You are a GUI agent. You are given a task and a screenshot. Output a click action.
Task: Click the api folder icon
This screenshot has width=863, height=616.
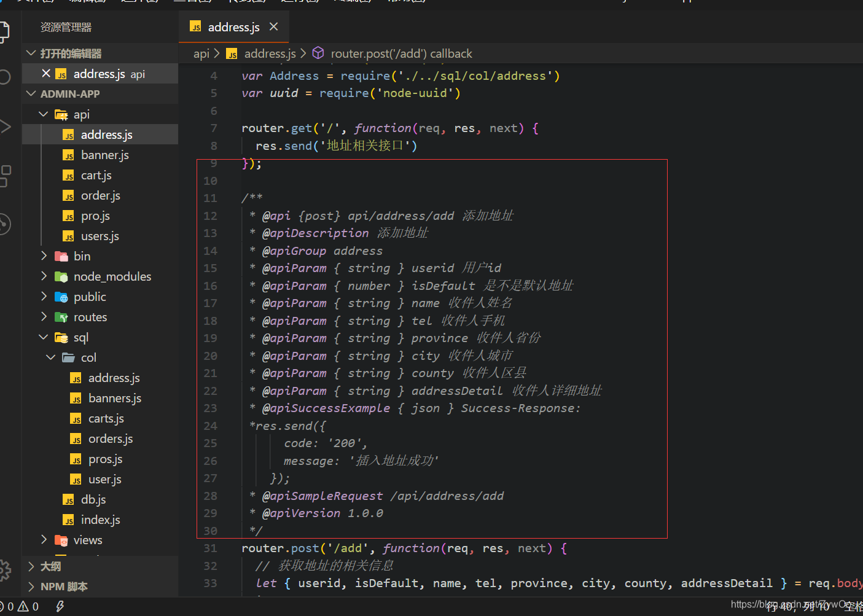[x=61, y=114]
